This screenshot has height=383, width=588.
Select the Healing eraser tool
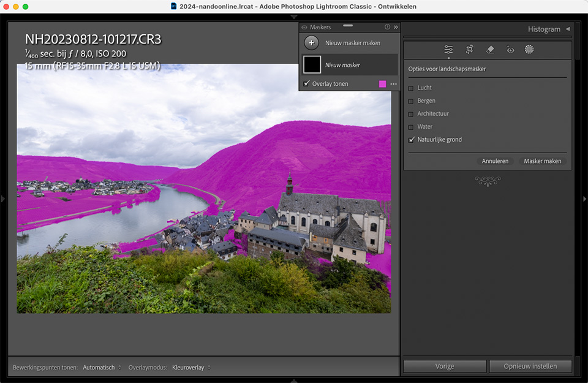point(490,50)
